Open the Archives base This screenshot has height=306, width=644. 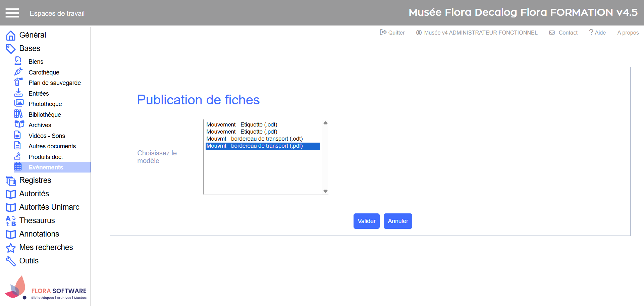[x=40, y=125]
